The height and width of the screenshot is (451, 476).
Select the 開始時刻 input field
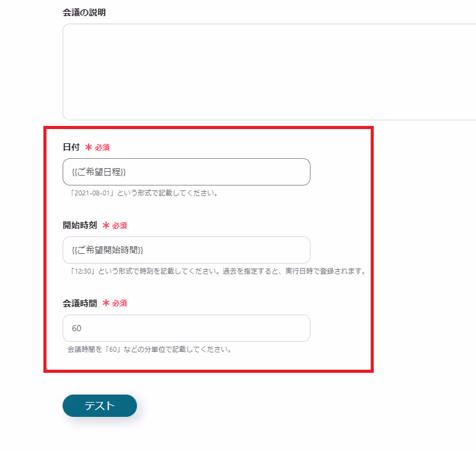[187, 250]
